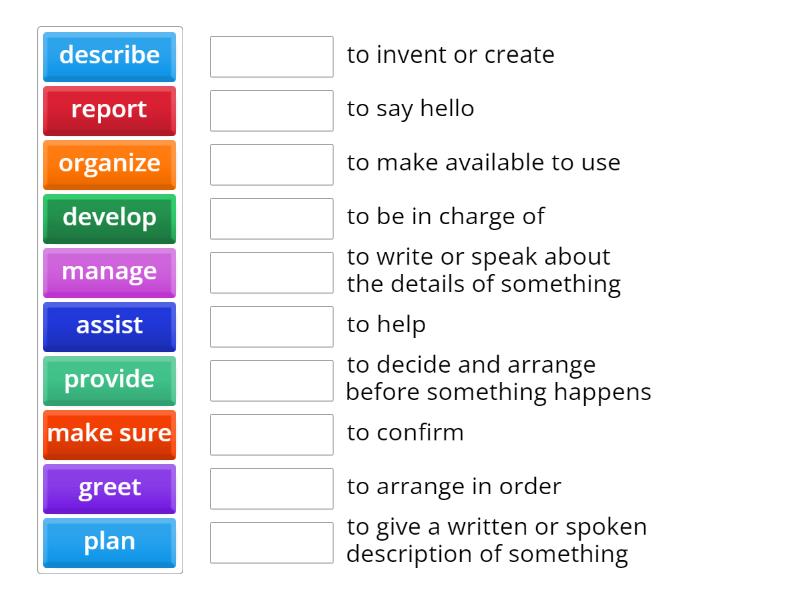Click the green 'develop' word tile
This screenshot has width=800, height=600.
coord(108,218)
